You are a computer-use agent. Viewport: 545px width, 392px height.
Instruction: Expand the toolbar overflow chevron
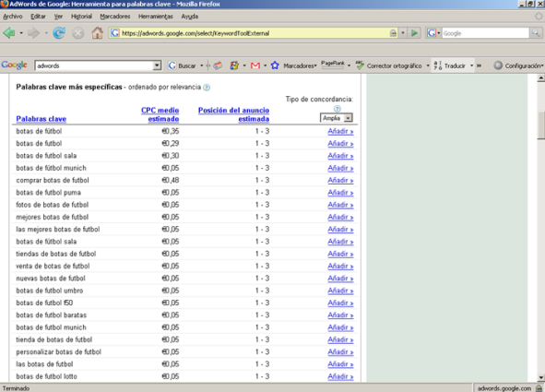[479, 65]
